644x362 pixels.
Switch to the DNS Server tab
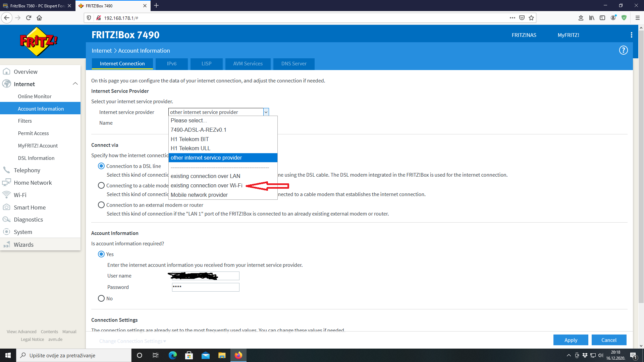click(x=294, y=64)
